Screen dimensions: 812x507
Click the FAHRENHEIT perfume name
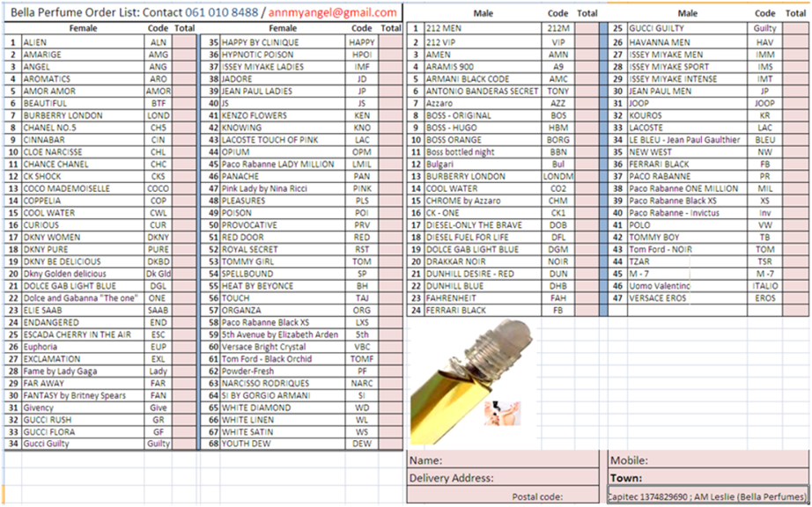[x=451, y=298]
